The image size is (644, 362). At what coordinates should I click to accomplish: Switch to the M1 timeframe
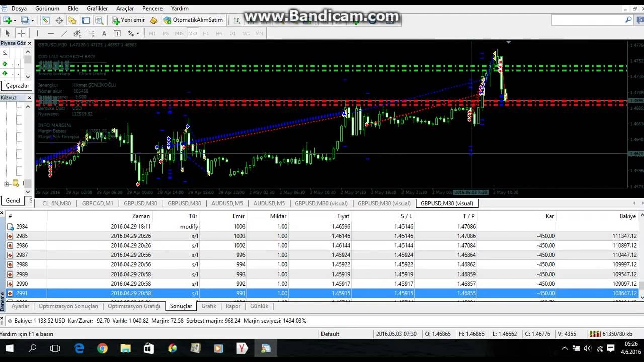tap(152, 33)
